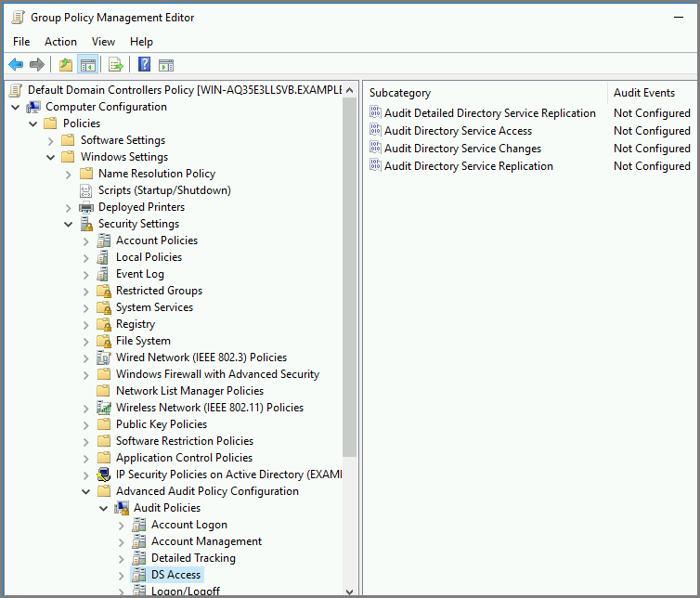Screen dimensions: 700x598
Task: Open Help via the question mark icon
Action: point(144,64)
